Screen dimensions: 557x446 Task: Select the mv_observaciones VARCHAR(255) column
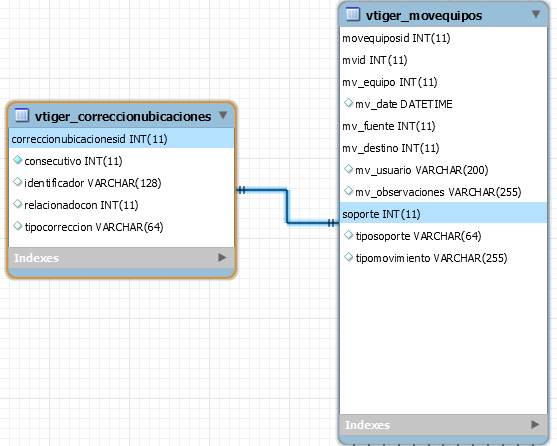click(x=443, y=192)
